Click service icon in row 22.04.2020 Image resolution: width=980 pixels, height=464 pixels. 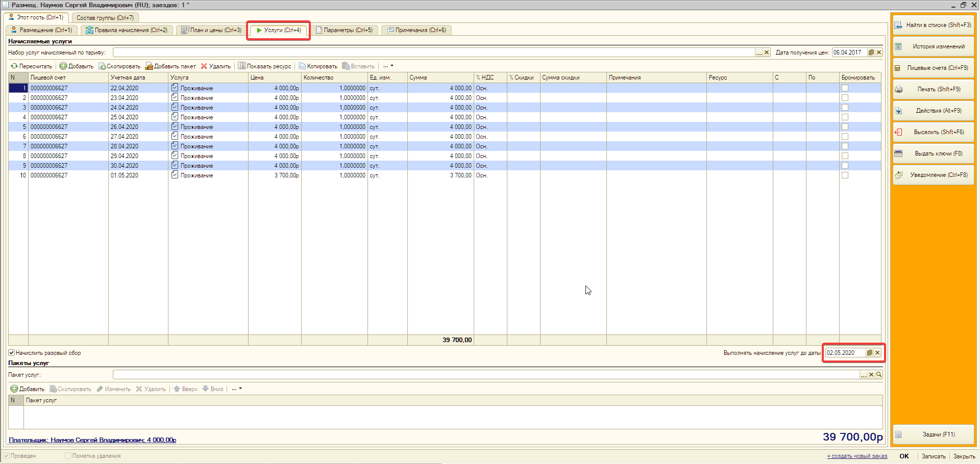click(x=175, y=88)
